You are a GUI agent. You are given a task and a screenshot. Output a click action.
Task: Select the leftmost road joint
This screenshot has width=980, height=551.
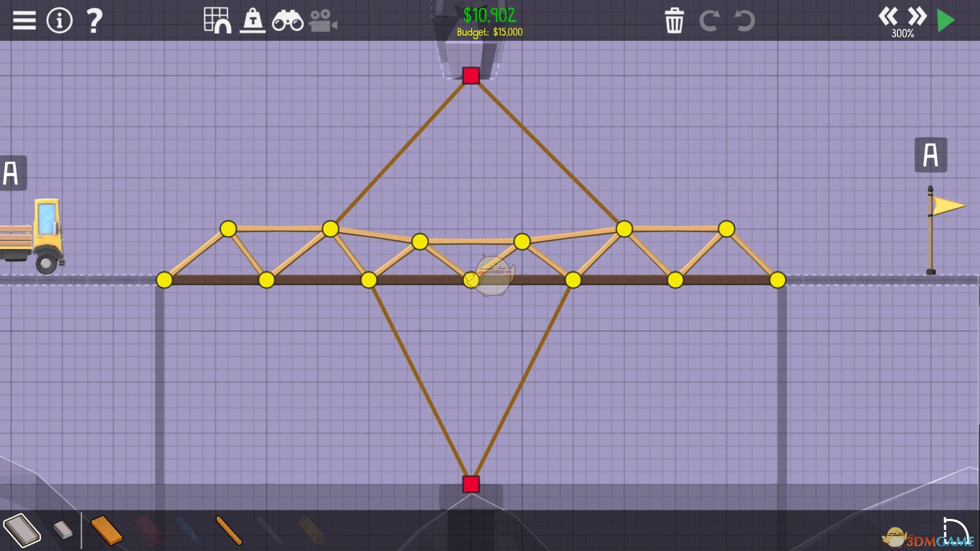click(x=164, y=280)
